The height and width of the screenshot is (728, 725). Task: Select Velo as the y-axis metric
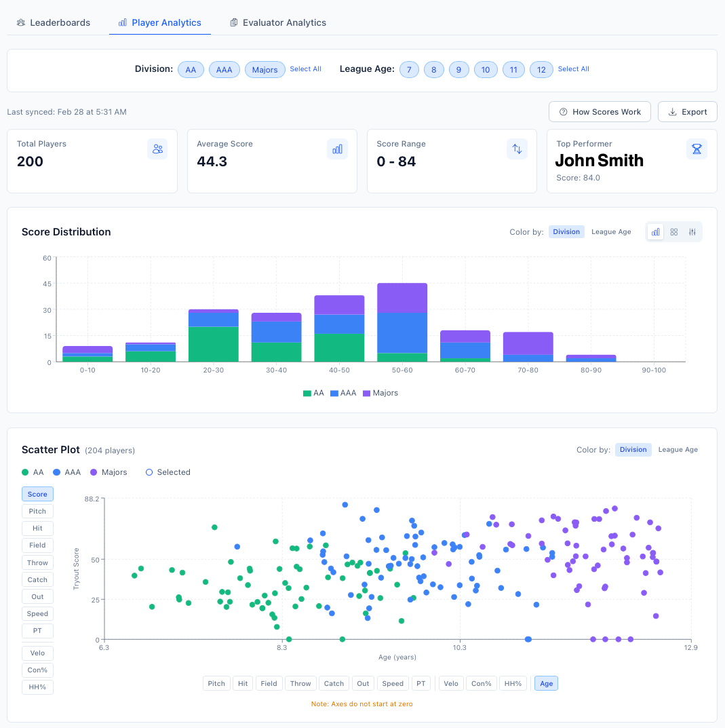37,653
